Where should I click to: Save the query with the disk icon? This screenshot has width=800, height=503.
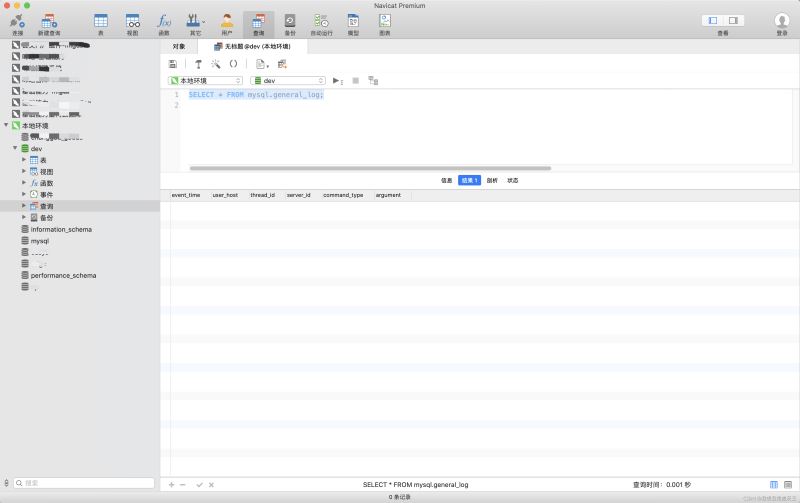pyautogui.click(x=173, y=63)
